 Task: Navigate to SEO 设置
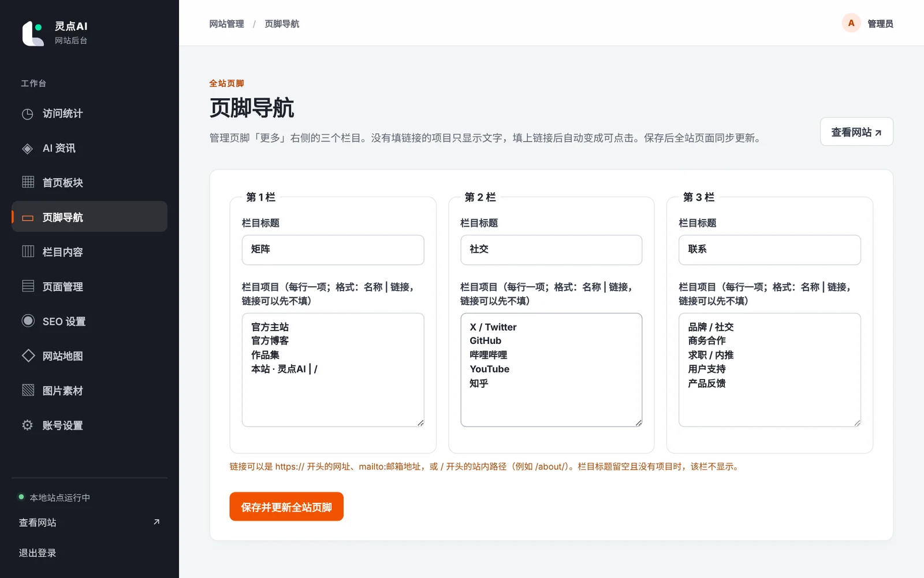tap(90, 321)
